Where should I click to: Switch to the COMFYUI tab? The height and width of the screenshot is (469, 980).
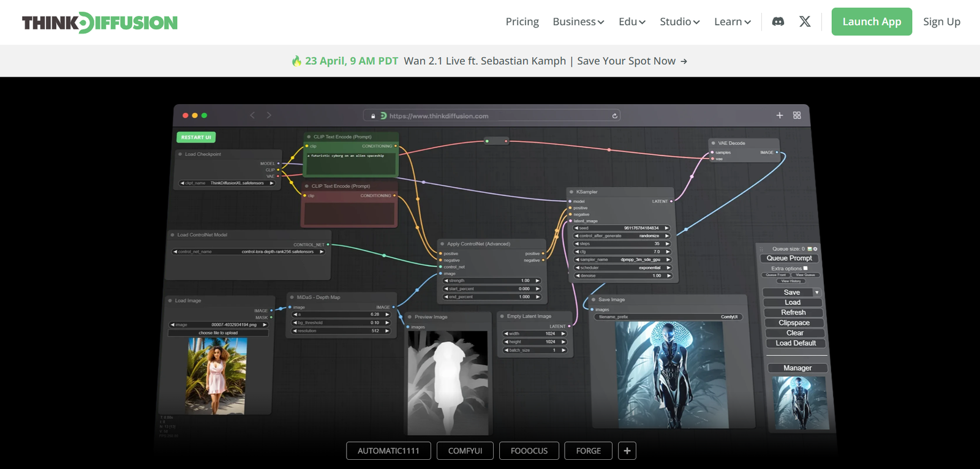tap(465, 451)
